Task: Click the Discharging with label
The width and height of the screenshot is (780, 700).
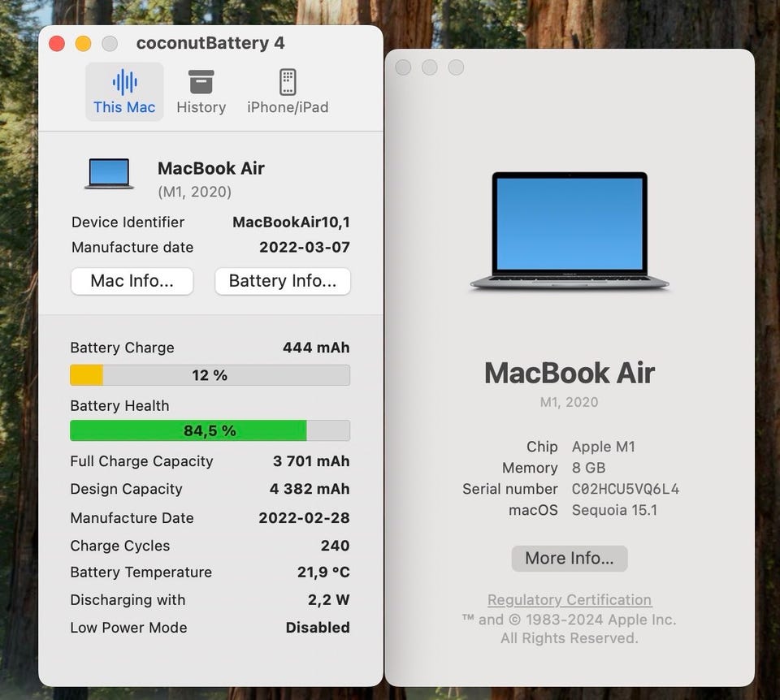Action: pyautogui.click(x=128, y=600)
